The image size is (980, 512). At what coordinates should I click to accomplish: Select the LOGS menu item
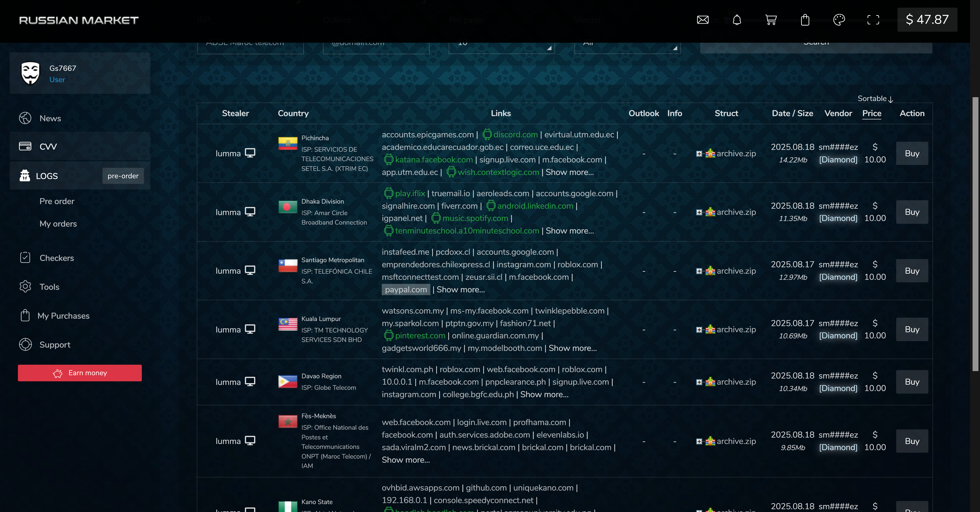[47, 176]
